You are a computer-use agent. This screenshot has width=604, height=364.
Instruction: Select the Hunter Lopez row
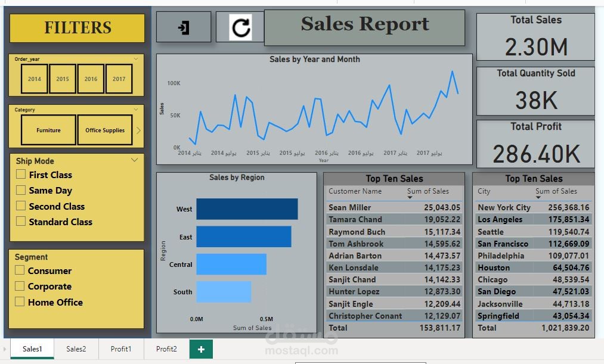pos(394,291)
